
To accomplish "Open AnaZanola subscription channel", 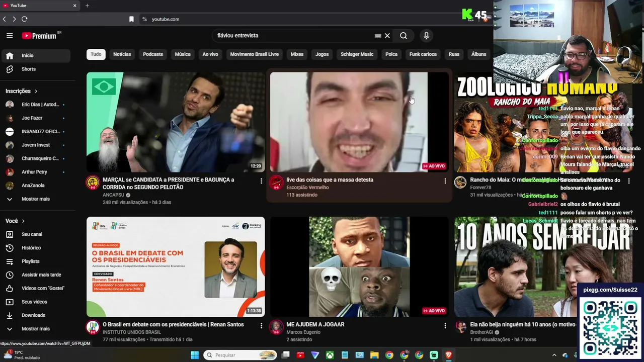I will 35,186.
